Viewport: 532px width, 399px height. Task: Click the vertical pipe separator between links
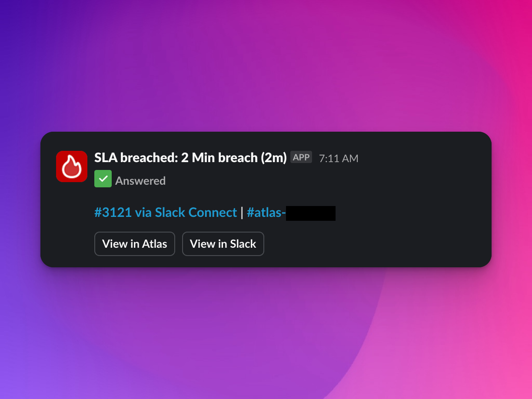coord(242,213)
